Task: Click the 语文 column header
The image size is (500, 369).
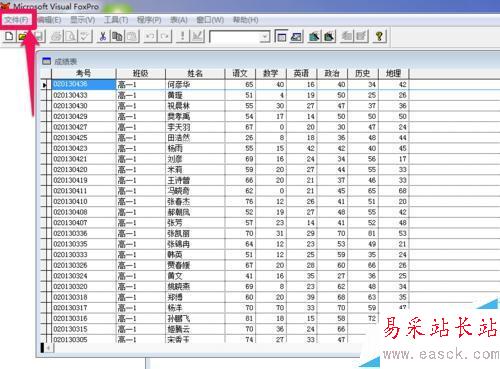Action: click(x=240, y=73)
